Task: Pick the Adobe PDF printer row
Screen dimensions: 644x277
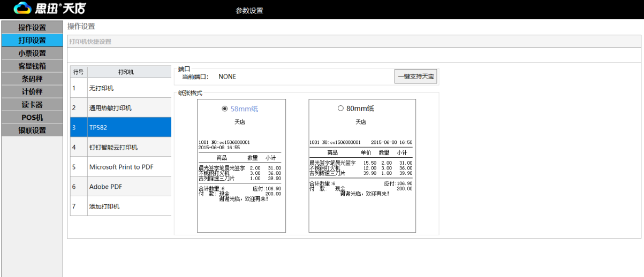Action: pos(121,187)
